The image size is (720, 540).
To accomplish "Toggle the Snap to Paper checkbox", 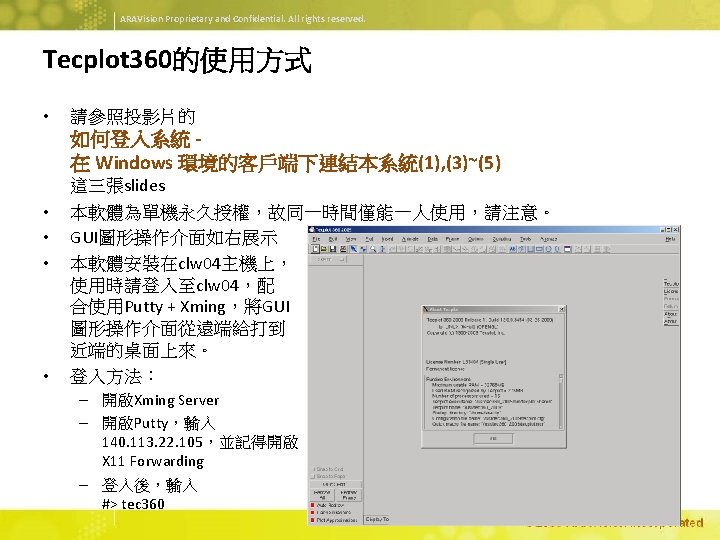I will [x=313, y=476].
